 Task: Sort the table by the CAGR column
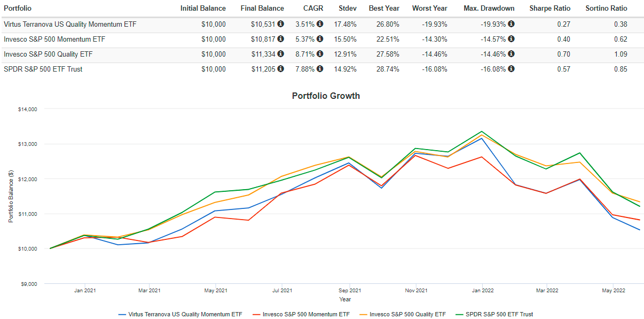point(313,8)
